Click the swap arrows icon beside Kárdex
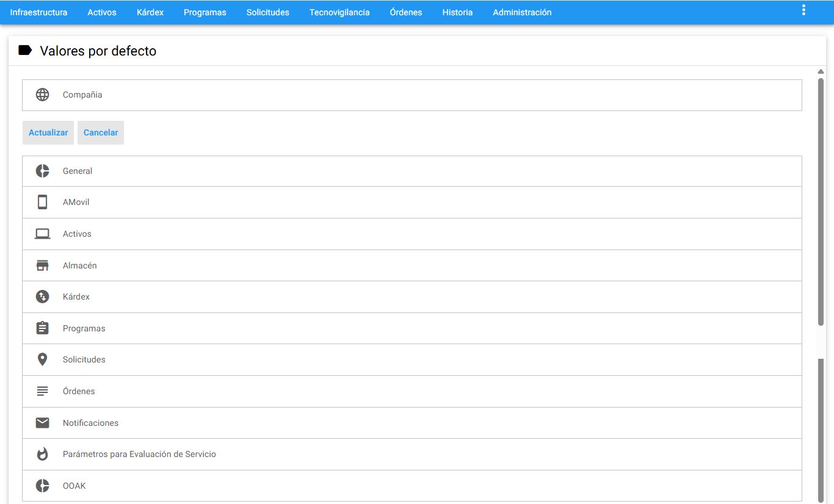The height and width of the screenshot is (504, 834). (42, 297)
